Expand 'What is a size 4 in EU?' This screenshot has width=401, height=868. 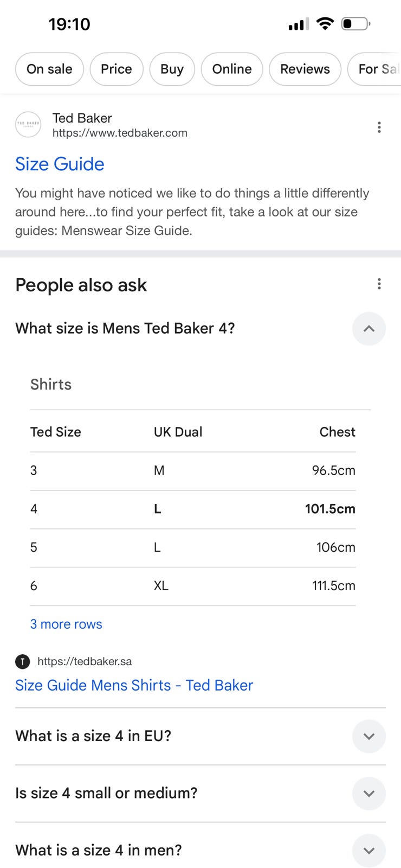[368, 736]
